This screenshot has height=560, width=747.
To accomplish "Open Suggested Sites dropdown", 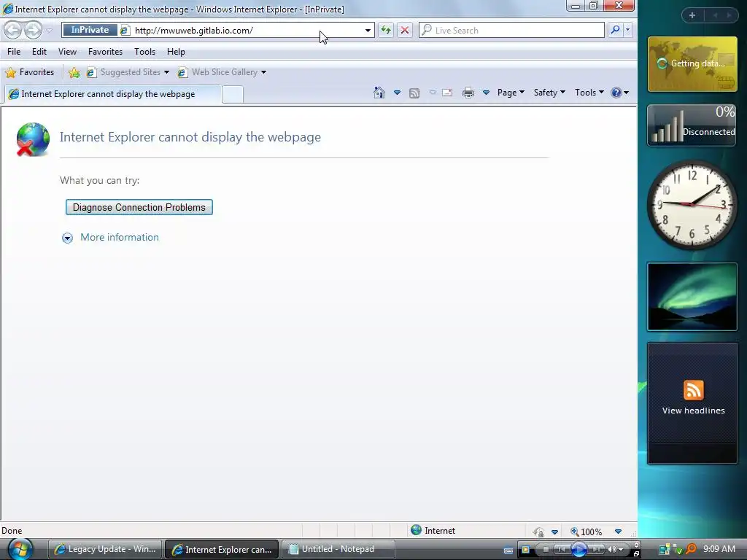I will point(128,72).
